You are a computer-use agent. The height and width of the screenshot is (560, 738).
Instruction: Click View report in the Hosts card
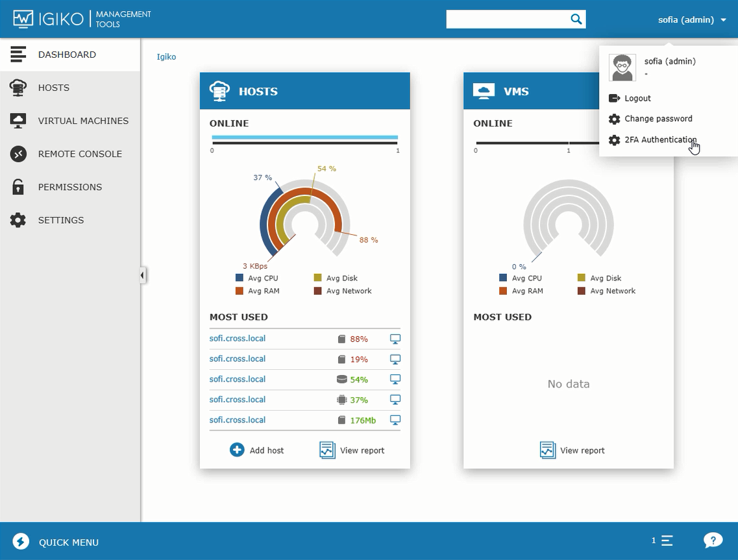pyautogui.click(x=352, y=450)
